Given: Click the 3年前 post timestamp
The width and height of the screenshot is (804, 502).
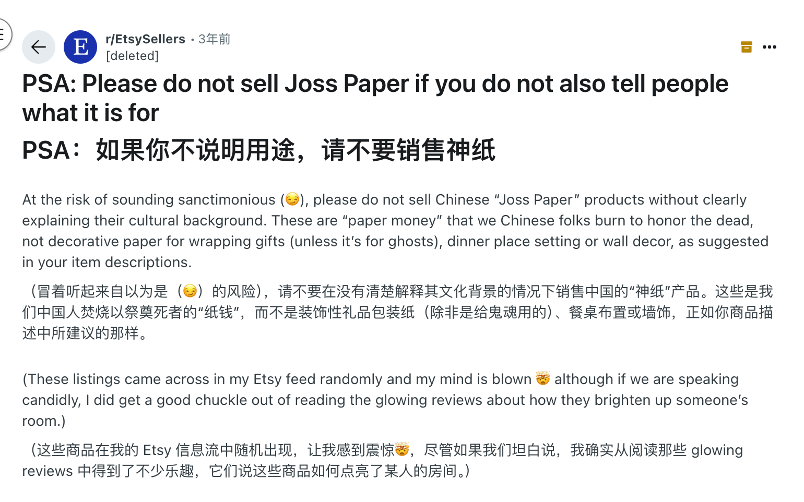Looking at the screenshot, I should (215, 39).
